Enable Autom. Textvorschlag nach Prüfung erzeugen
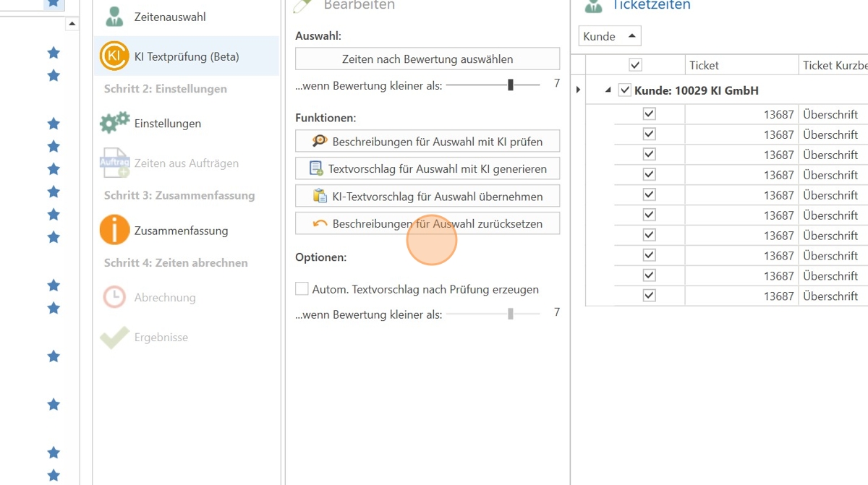Screen dimensions: 868x485 point(302,289)
